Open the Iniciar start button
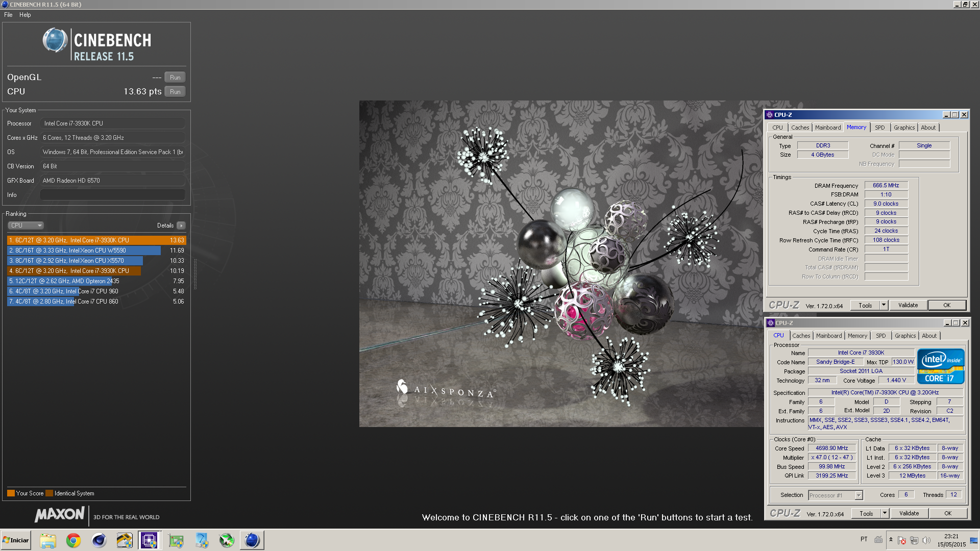Viewport: 980px width, 551px height. point(16,540)
